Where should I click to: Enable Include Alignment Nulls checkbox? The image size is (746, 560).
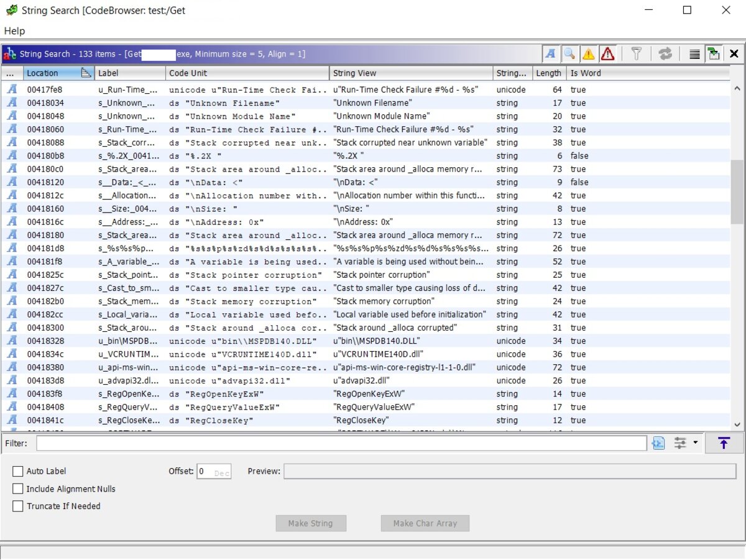(x=18, y=489)
